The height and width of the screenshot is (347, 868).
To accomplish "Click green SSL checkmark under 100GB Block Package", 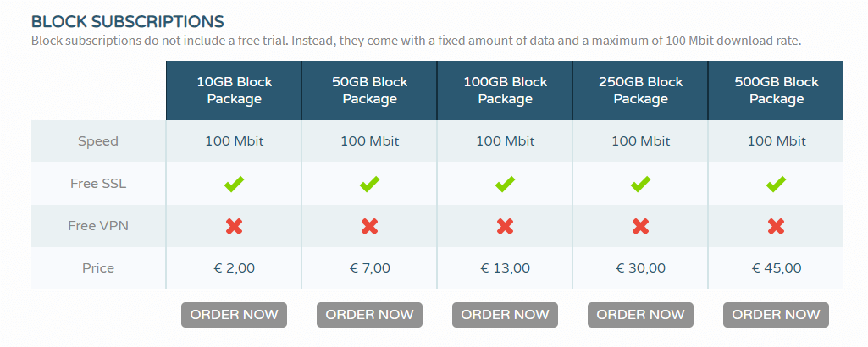I will [x=505, y=184].
